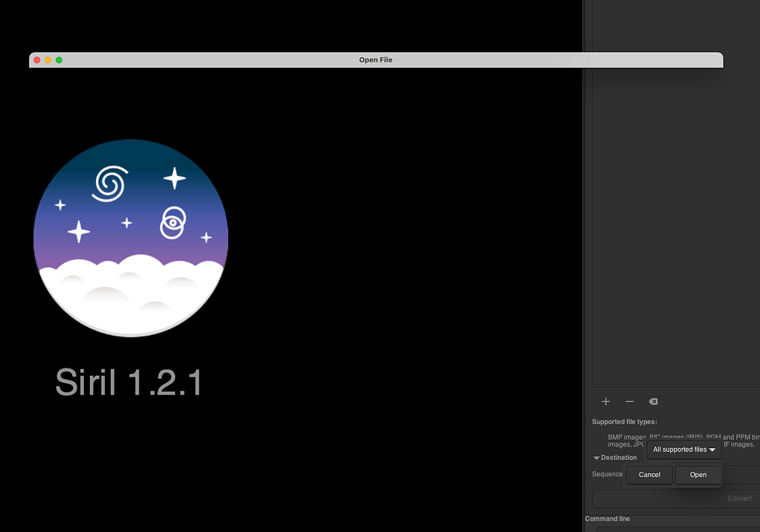This screenshot has height=532, width=760.
Task: Clear the conversion list with the eraser icon
Action: (x=653, y=401)
